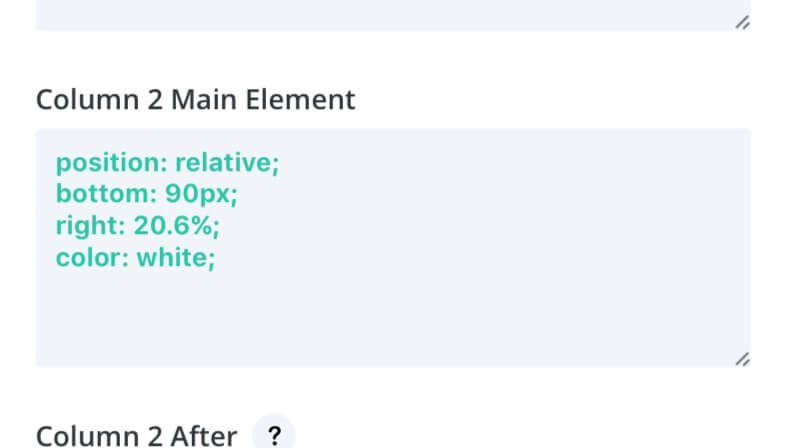Focus the partially visible textarea above
This screenshot has height=448, width=800.
[393, 14]
